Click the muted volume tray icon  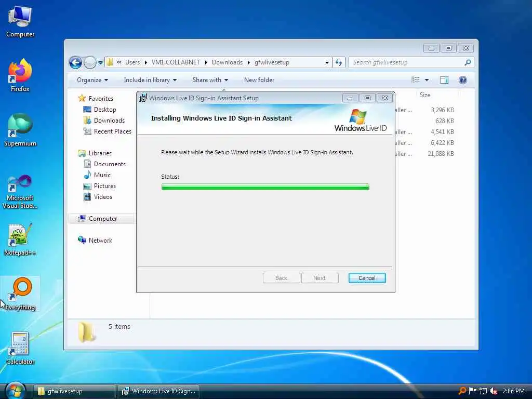coord(494,391)
